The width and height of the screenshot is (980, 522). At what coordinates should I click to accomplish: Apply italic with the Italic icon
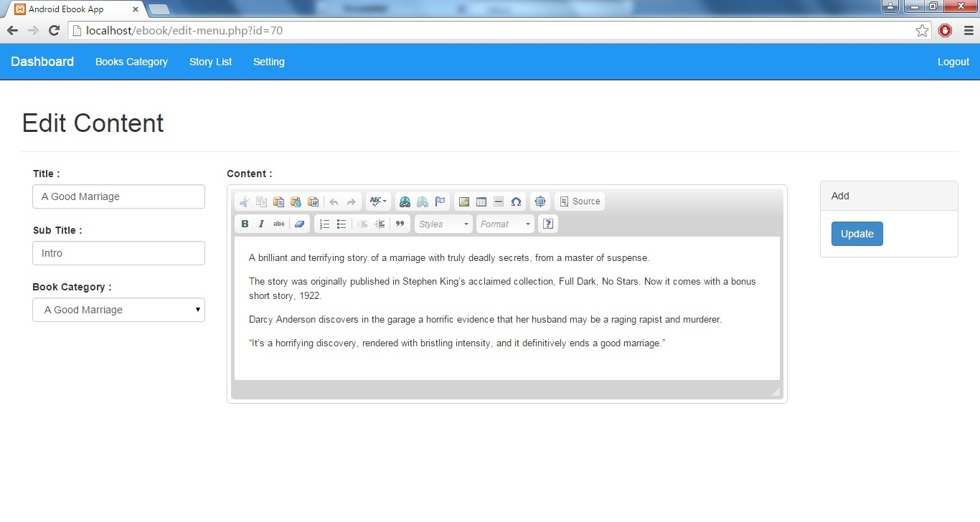(x=262, y=224)
